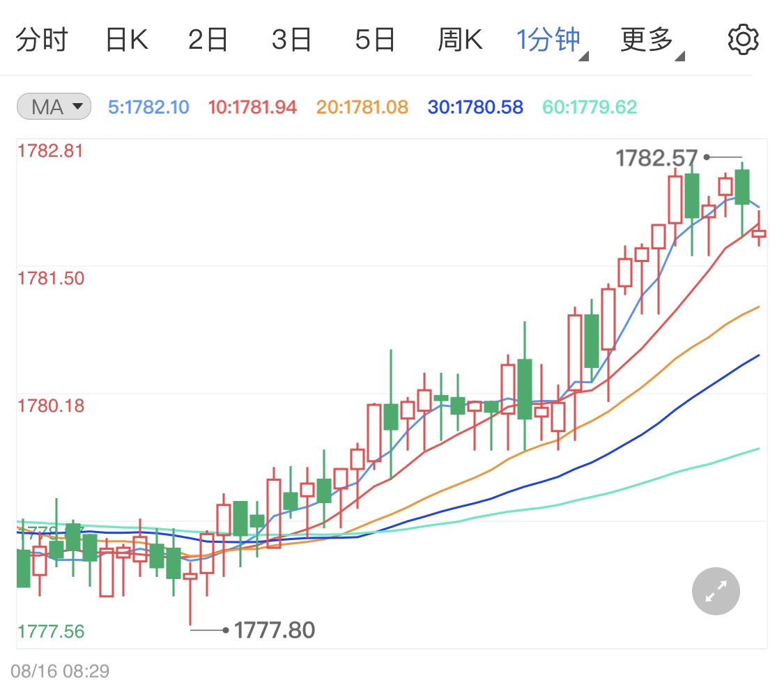Click the axis price 1780.18
The width and height of the screenshot is (784, 694).
50,406
